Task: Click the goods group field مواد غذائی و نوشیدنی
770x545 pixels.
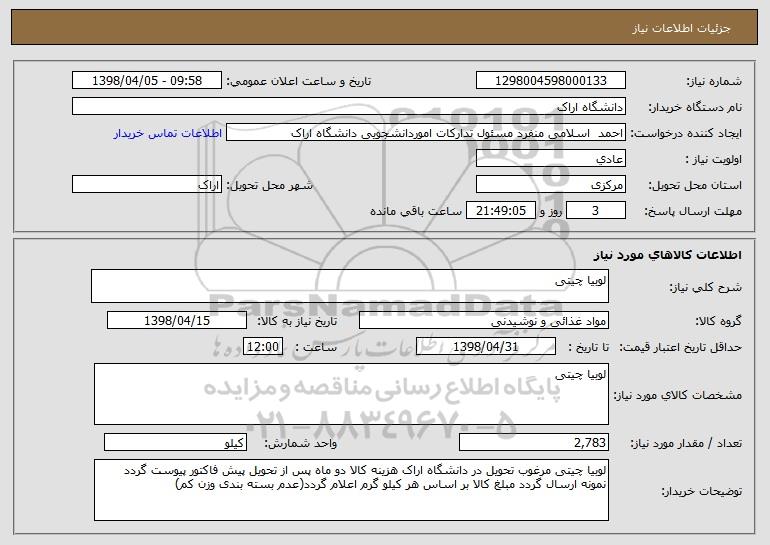Action: click(x=484, y=321)
